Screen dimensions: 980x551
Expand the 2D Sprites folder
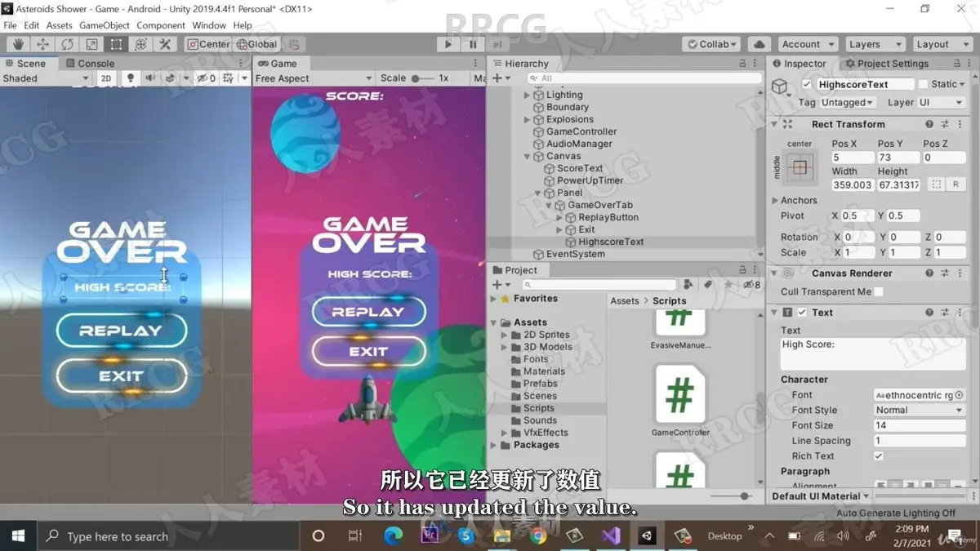tap(505, 335)
